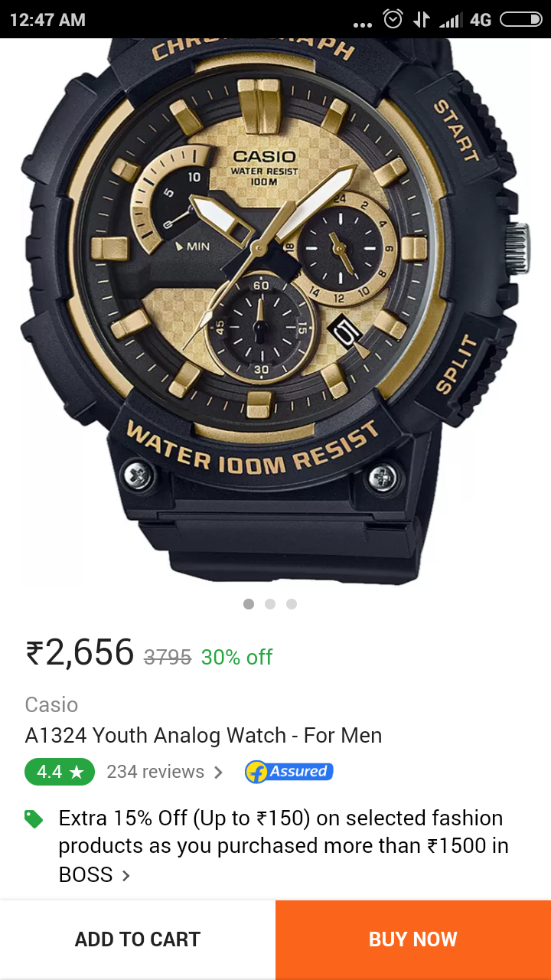Tap the signal strength bars icon

pos(451,20)
